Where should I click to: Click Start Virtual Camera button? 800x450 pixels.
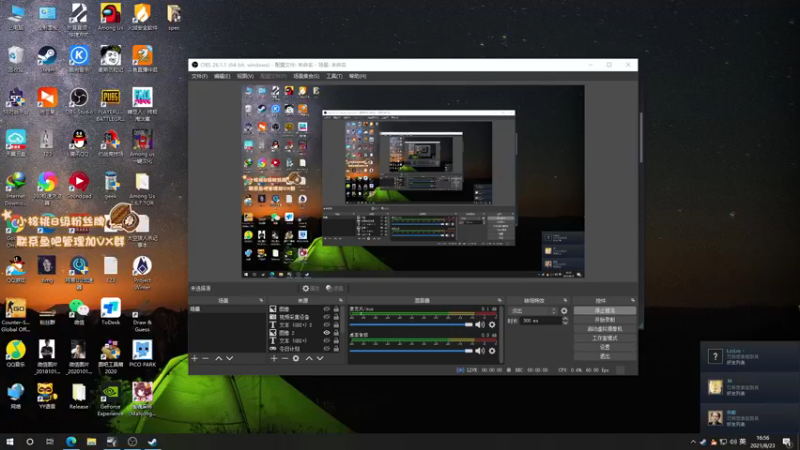coord(605,329)
